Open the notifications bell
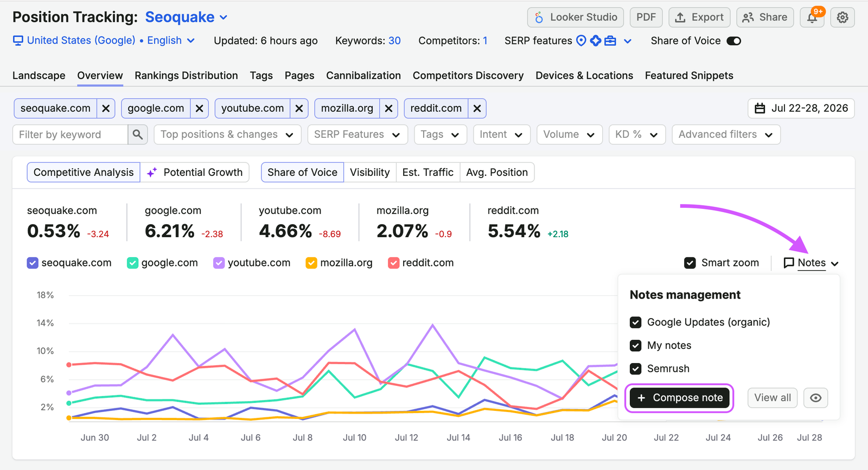868x470 pixels. pos(812,17)
